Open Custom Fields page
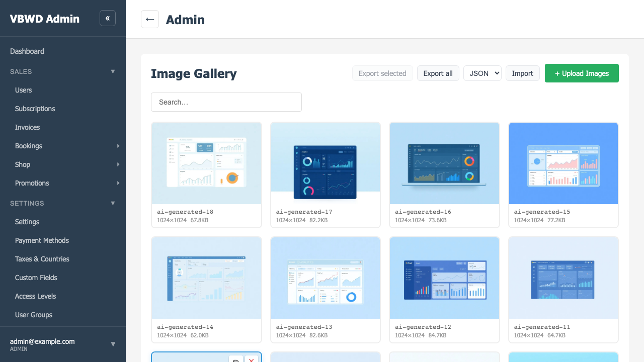This screenshot has width=644, height=362. [63, 278]
